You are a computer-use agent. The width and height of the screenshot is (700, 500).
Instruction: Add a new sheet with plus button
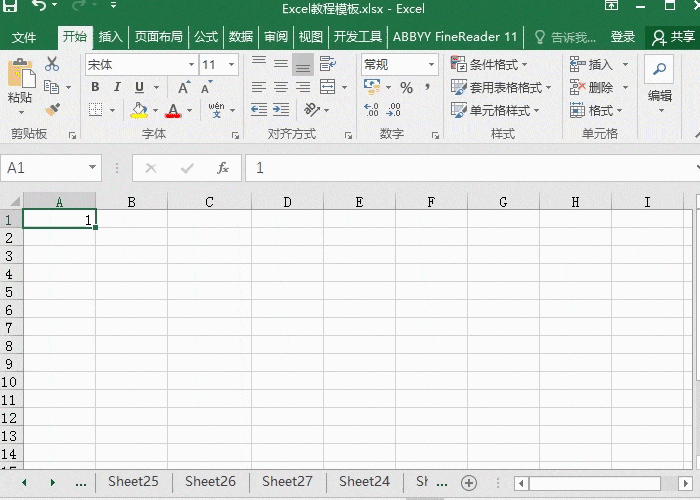point(469,483)
